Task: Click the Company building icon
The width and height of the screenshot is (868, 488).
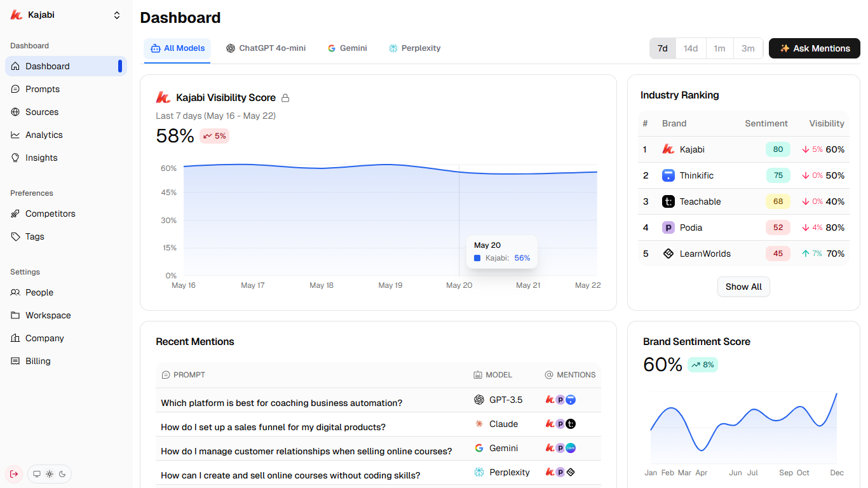Action: coord(15,338)
